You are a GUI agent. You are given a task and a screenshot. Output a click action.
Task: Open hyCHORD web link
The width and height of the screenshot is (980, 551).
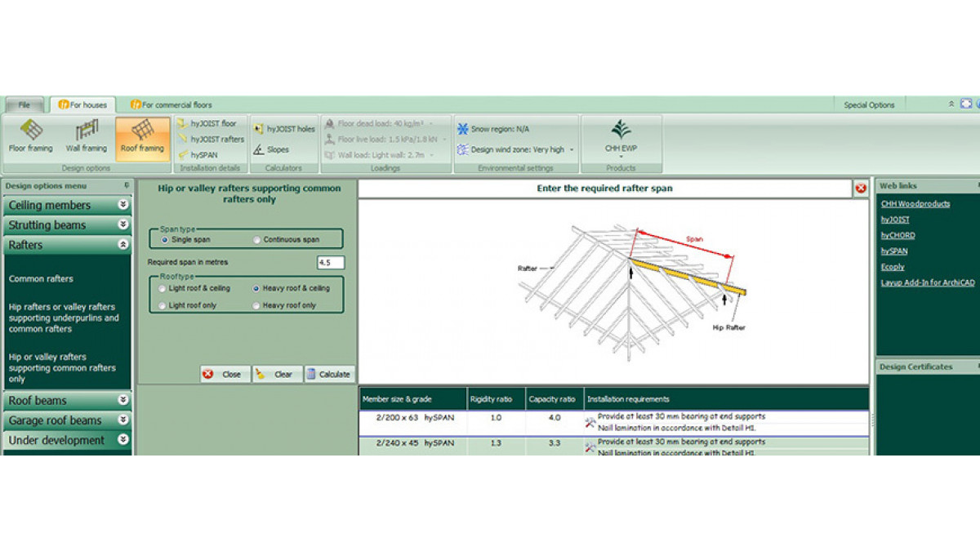[898, 235]
